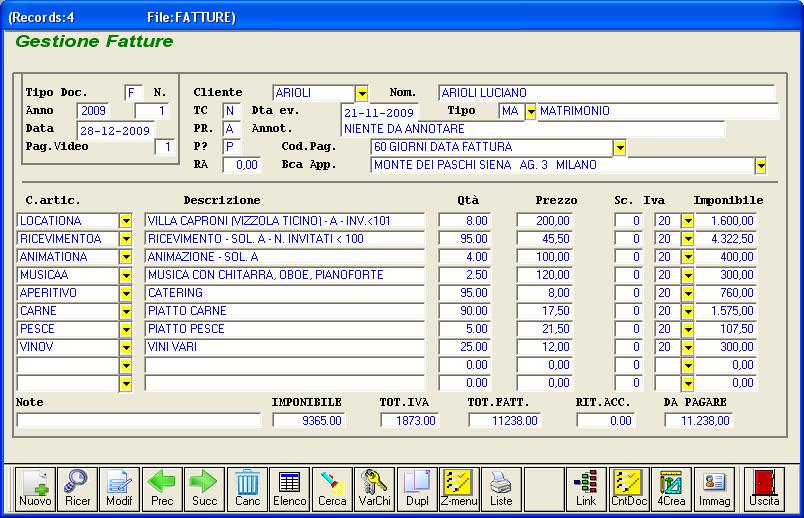Click the Dta ev. field 21-11-2009
804x518 pixels.
[x=379, y=112]
